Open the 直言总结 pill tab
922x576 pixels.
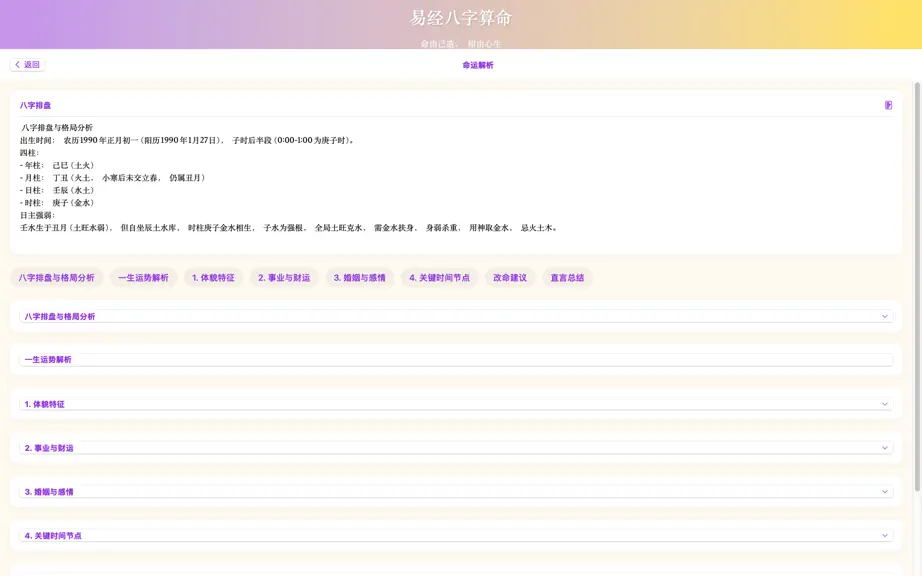567,277
